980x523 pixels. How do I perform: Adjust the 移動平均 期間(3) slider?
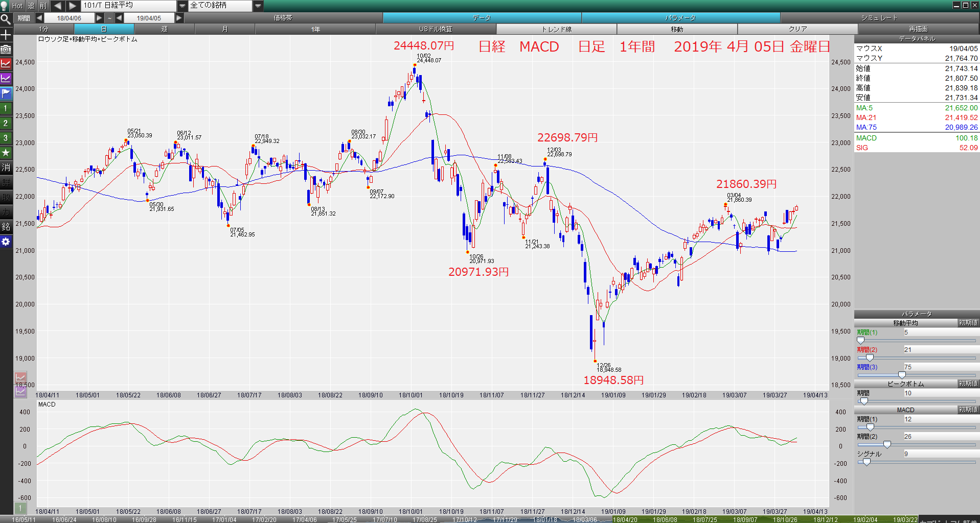pos(902,375)
